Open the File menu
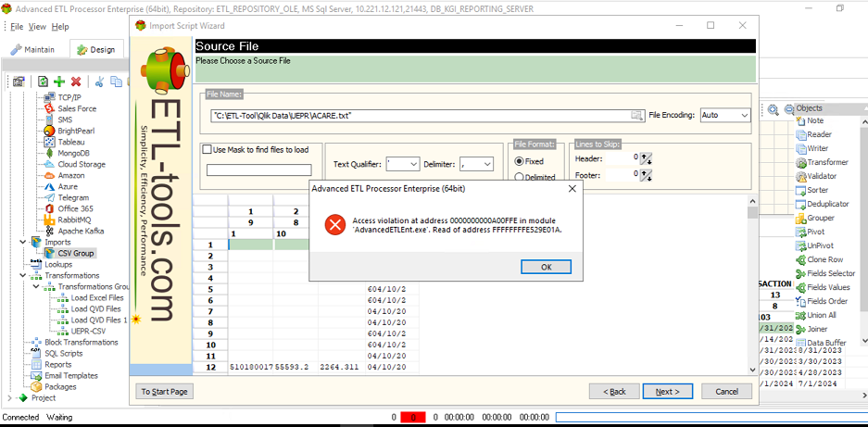This screenshot has width=868, height=427. (x=17, y=27)
